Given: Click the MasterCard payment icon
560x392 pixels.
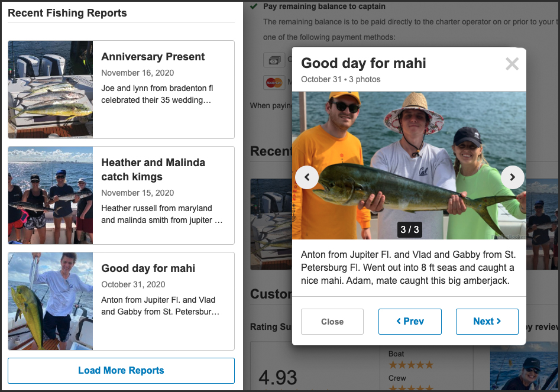Looking at the screenshot, I should click(x=274, y=82).
